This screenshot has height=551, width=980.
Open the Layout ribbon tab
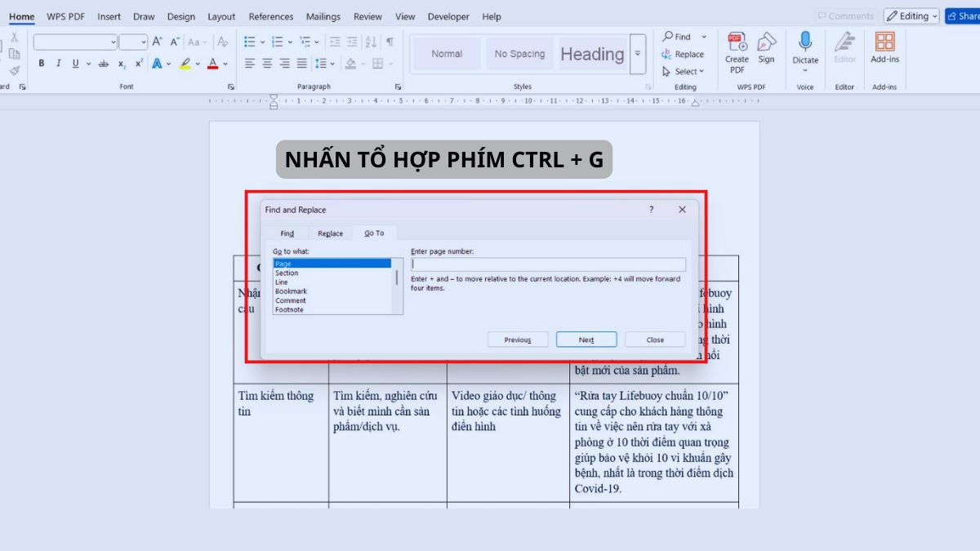pyautogui.click(x=221, y=16)
